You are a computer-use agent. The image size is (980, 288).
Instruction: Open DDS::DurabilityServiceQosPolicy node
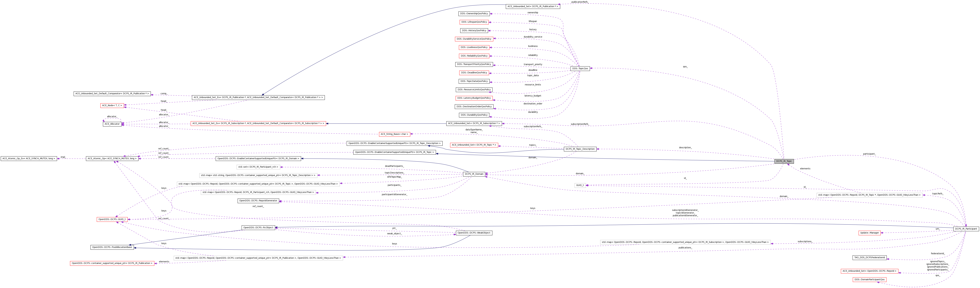pyautogui.click(x=474, y=39)
